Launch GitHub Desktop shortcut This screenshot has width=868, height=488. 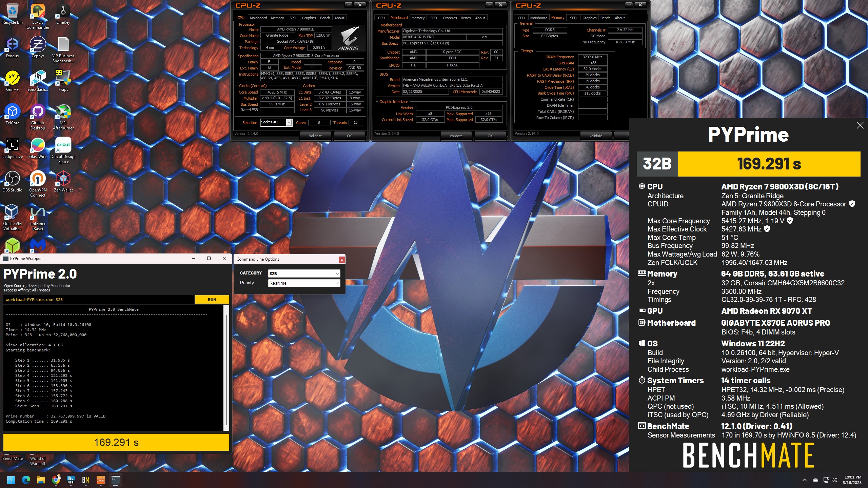[38, 117]
